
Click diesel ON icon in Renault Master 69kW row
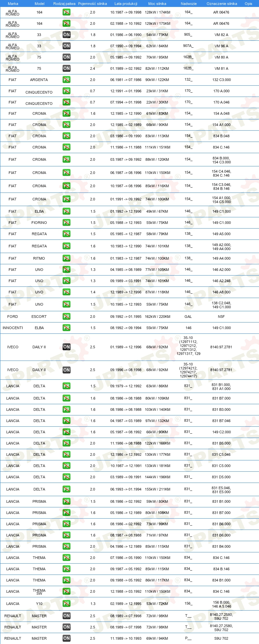click(x=67, y=638)
